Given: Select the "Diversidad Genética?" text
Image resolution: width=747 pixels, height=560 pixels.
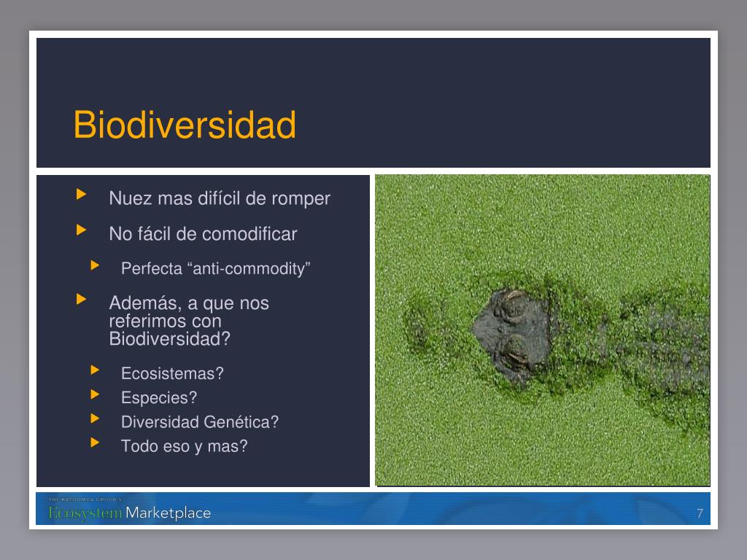Looking at the screenshot, I should click(x=200, y=422).
